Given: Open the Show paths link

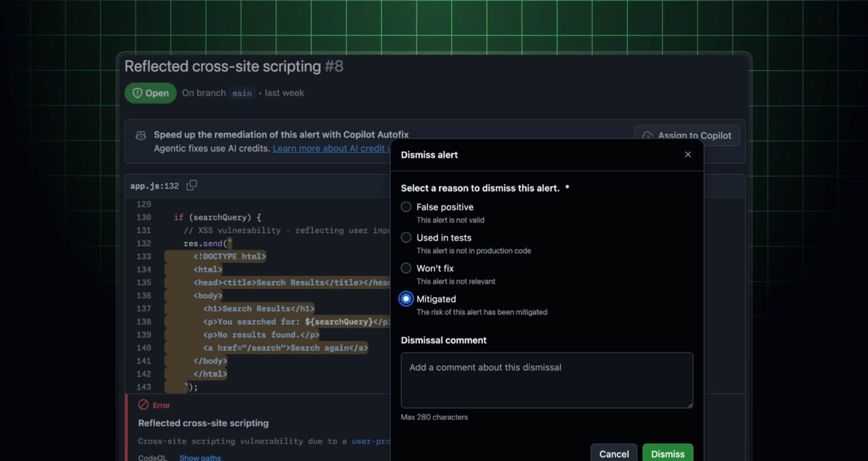Looking at the screenshot, I should (x=200, y=458).
